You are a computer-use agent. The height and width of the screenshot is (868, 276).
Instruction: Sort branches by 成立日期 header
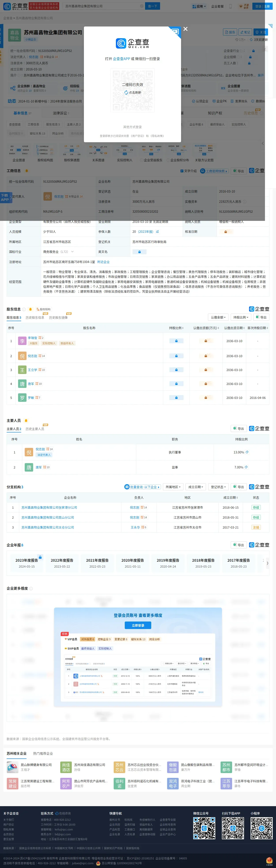(x=231, y=497)
